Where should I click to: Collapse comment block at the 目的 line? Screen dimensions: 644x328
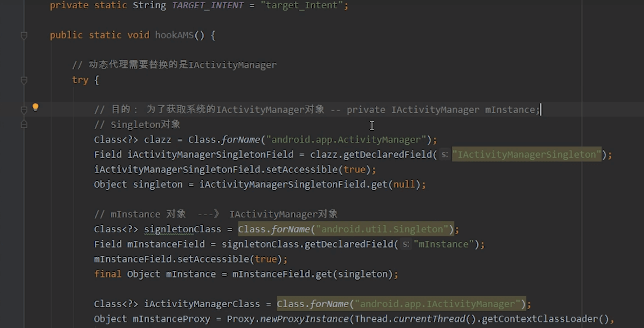click(24, 110)
